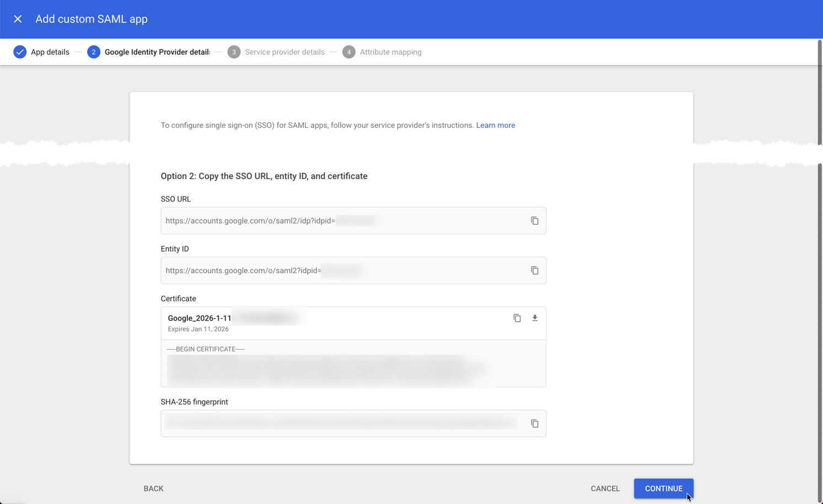
Task: Go back to the App details step
Action: [x=153, y=489]
